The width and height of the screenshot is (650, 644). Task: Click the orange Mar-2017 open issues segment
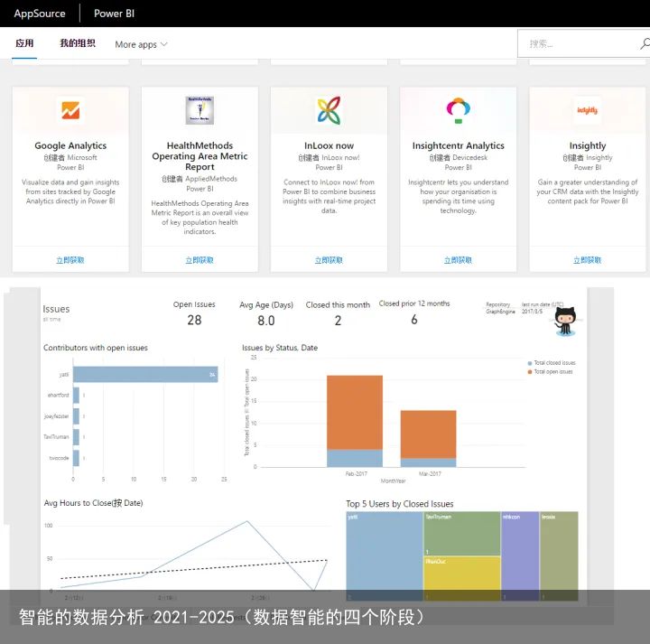pyautogui.click(x=428, y=434)
